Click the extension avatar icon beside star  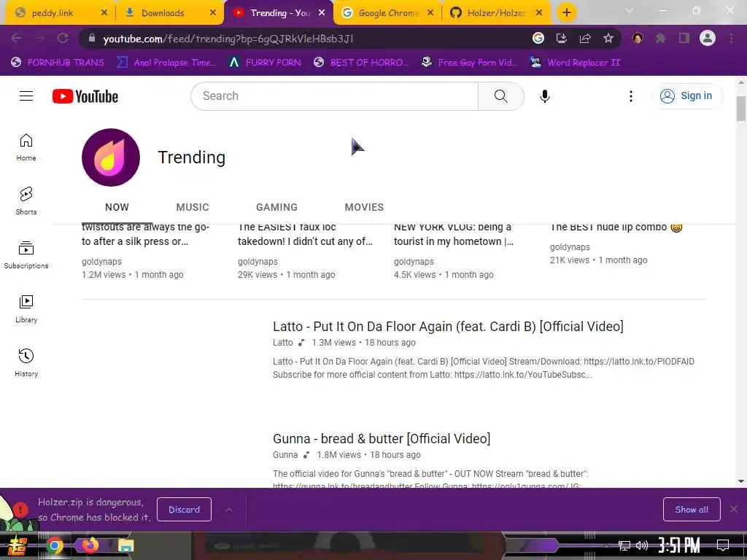click(638, 38)
